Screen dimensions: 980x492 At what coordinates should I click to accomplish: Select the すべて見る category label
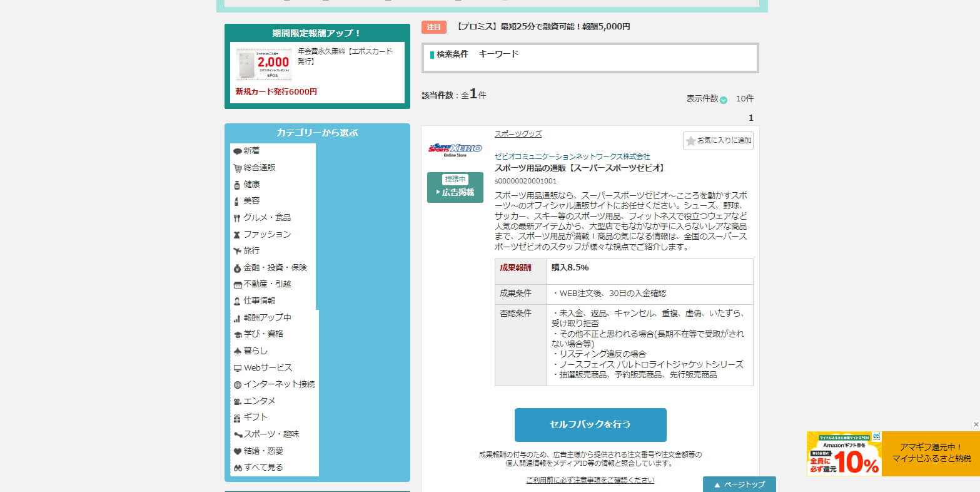[x=263, y=468]
